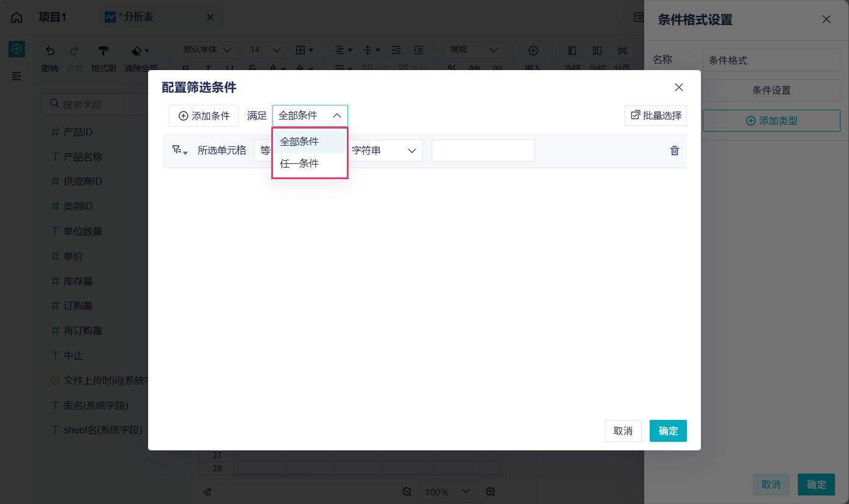
Task: Click list panel icon in left sidebar
Action: click(x=16, y=76)
